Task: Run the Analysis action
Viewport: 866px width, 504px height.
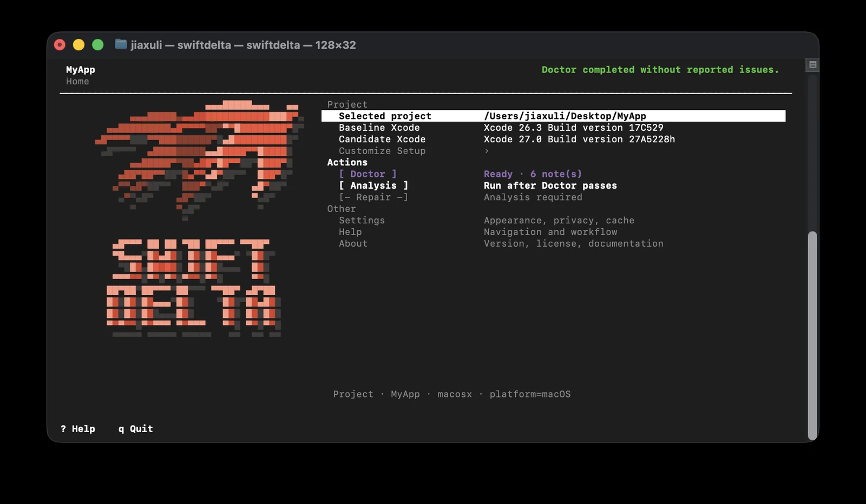Action: click(x=373, y=185)
